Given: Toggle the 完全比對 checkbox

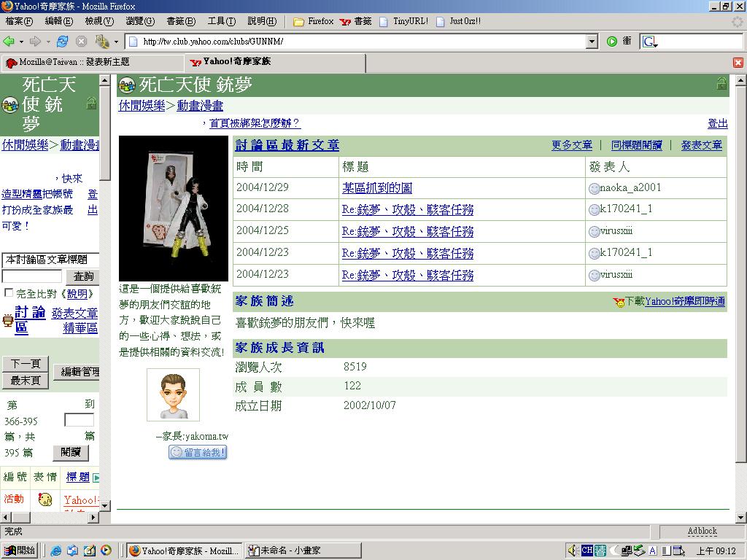Looking at the screenshot, I should 9,293.
